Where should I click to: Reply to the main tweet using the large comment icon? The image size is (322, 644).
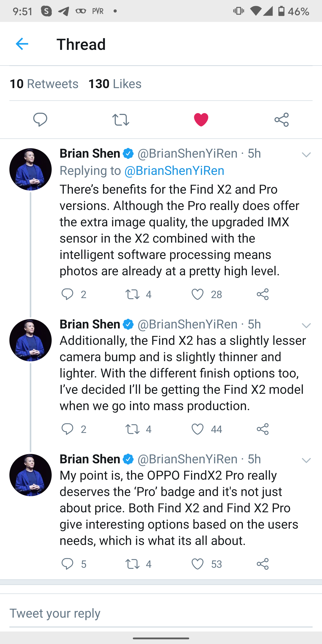(x=40, y=119)
